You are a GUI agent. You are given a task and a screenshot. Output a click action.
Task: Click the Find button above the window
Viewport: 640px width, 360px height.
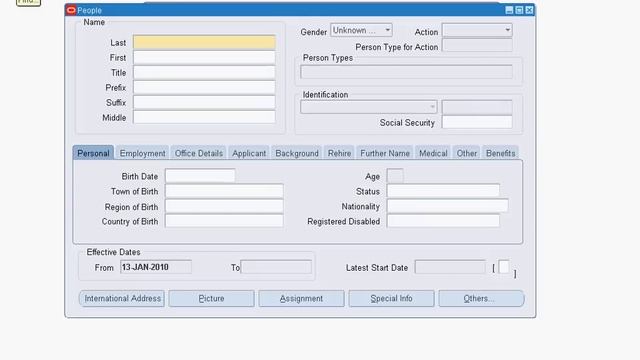28,2
